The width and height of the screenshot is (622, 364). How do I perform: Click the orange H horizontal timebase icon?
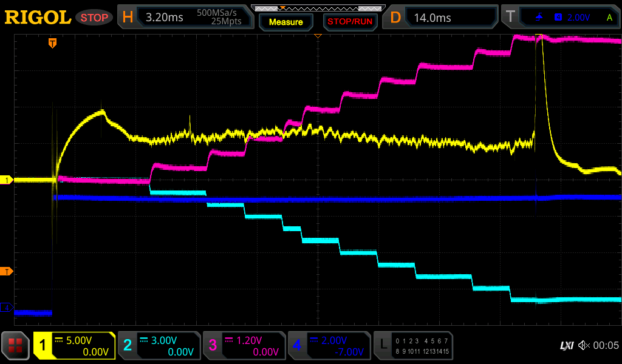pos(128,18)
